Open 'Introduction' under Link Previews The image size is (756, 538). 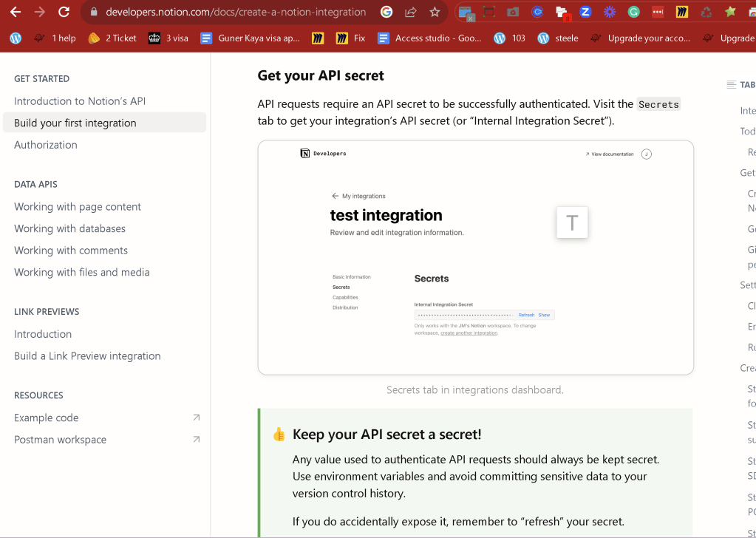(x=42, y=334)
